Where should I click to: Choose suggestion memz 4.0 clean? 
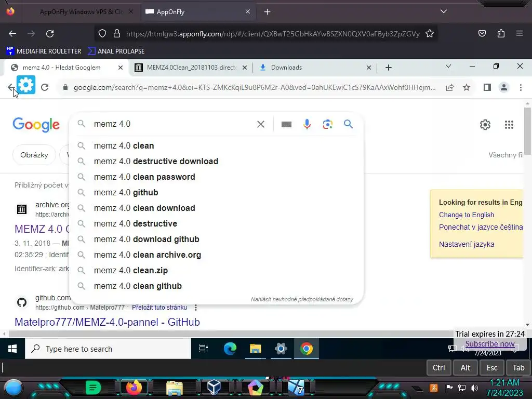tap(217, 145)
